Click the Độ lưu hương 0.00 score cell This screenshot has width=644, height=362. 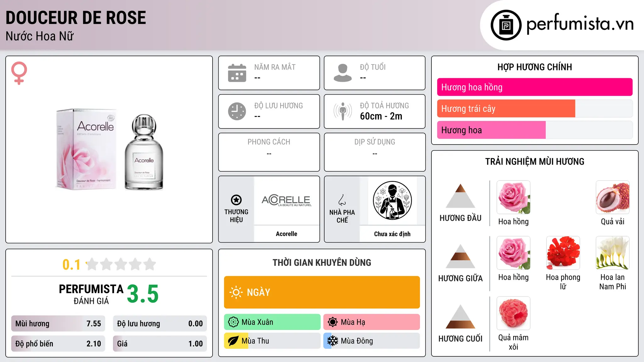pyautogui.click(x=160, y=324)
